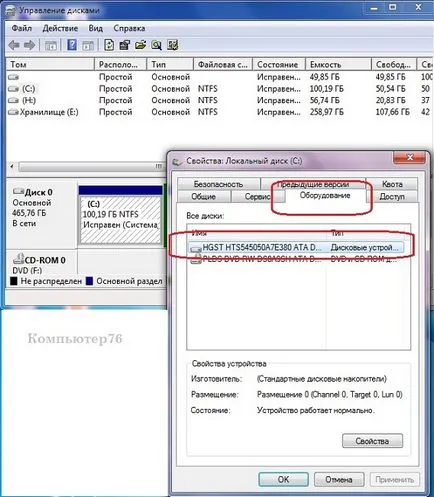Open the Help question-mark toolbar icon
The width and height of the screenshot is (434, 497).
72,45
